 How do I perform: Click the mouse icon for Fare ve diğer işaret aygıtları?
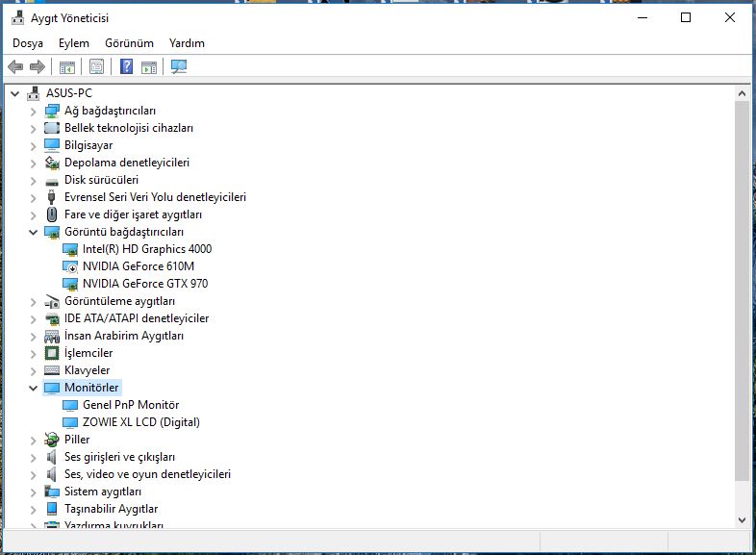click(x=52, y=214)
